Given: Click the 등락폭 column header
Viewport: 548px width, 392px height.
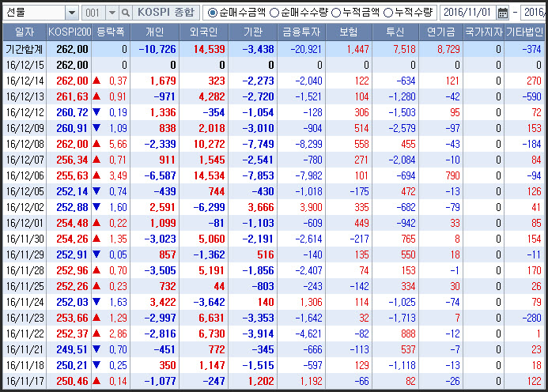Looking at the screenshot, I should pos(111,32).
